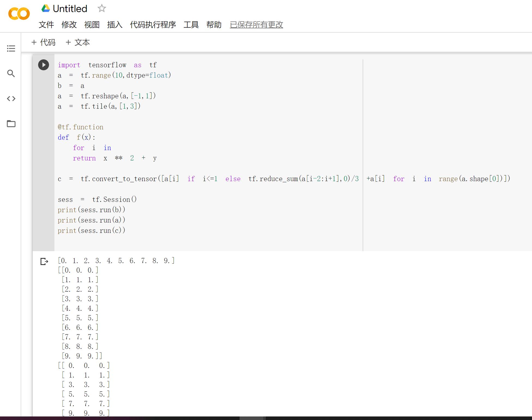
Task: Click the 视图 menu to expand it
Action: click(x=92, y=25)
